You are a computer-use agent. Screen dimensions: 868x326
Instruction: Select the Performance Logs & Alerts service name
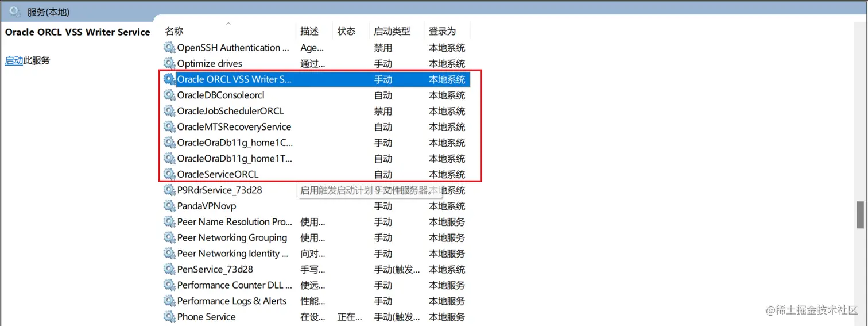click(x=232, y=301)
